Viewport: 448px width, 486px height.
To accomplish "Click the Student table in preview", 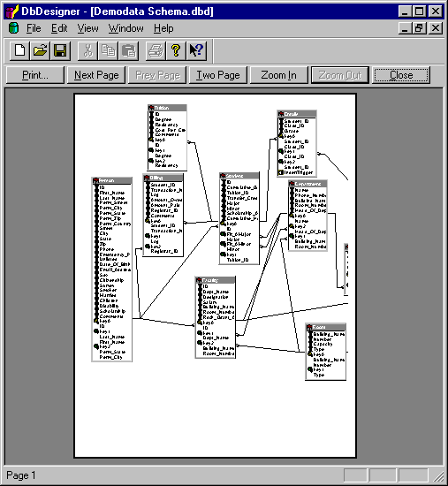I will click(239, 218).
